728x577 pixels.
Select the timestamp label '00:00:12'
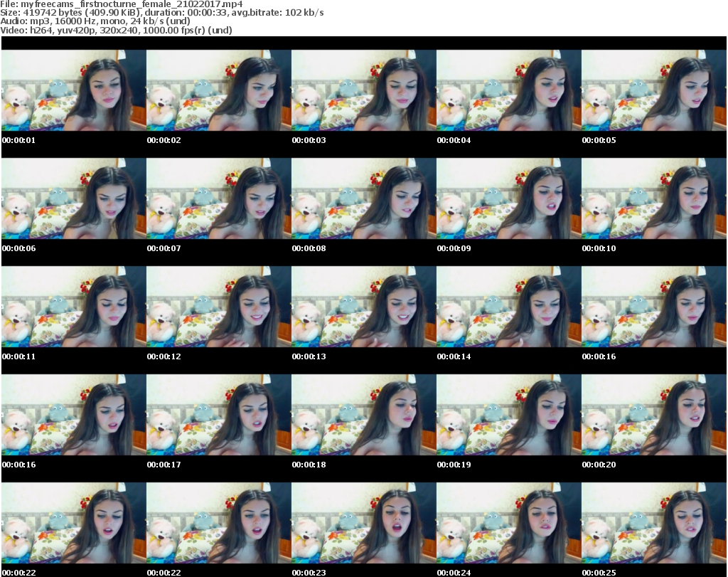(164, 356)
